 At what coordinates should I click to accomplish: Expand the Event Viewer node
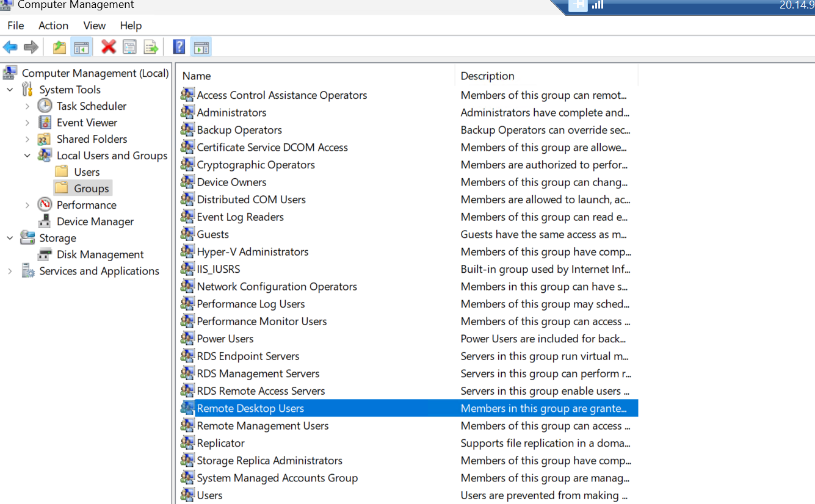27,122
